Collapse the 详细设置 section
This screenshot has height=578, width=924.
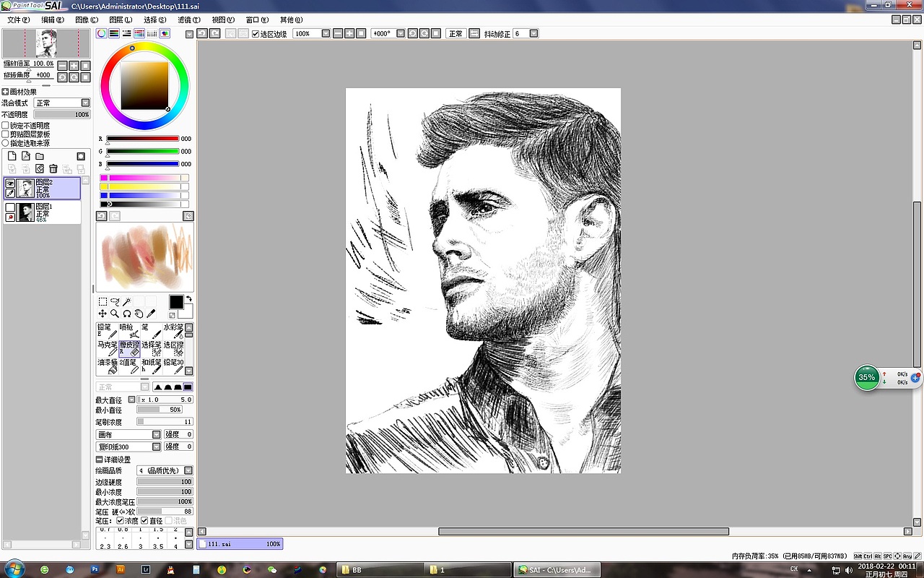coord(100,460)
